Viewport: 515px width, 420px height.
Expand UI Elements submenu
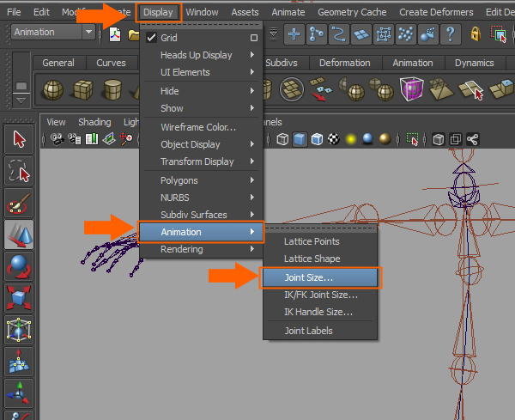point(201,72)
